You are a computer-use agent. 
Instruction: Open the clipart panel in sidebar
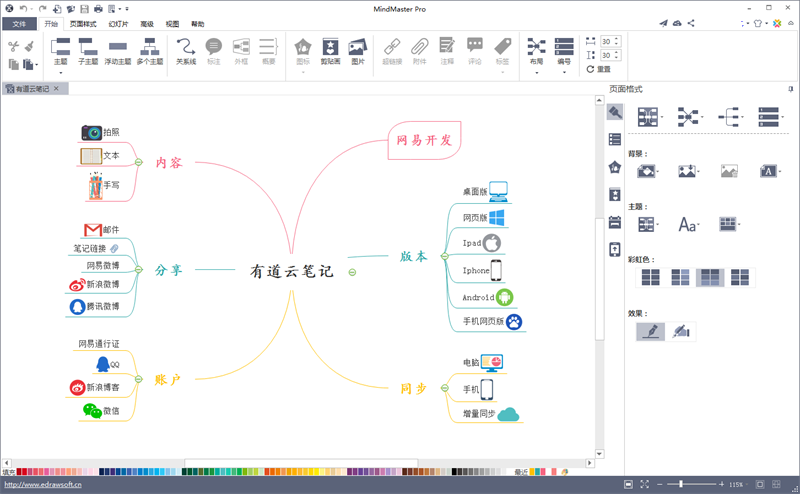point(615,194)
